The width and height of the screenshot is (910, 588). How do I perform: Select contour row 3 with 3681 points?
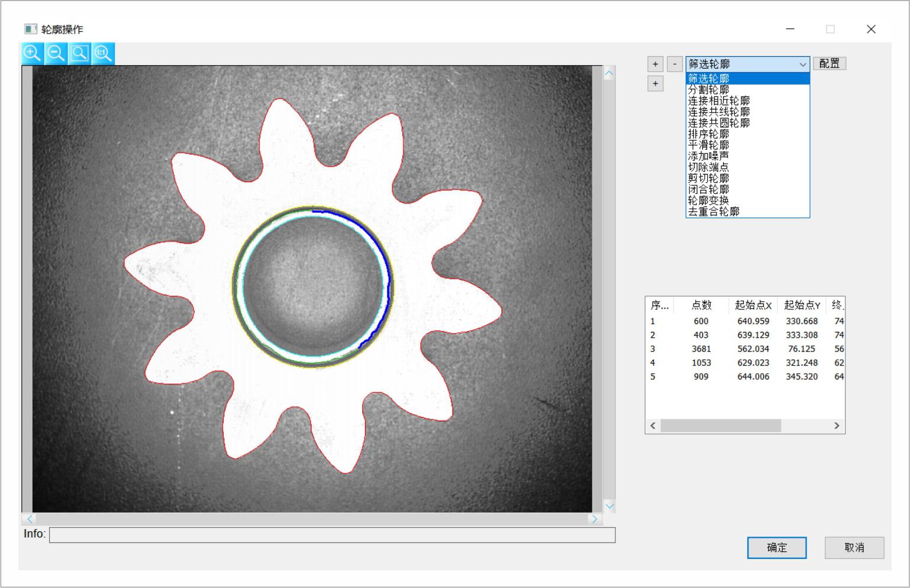click(x=701, y=349)
